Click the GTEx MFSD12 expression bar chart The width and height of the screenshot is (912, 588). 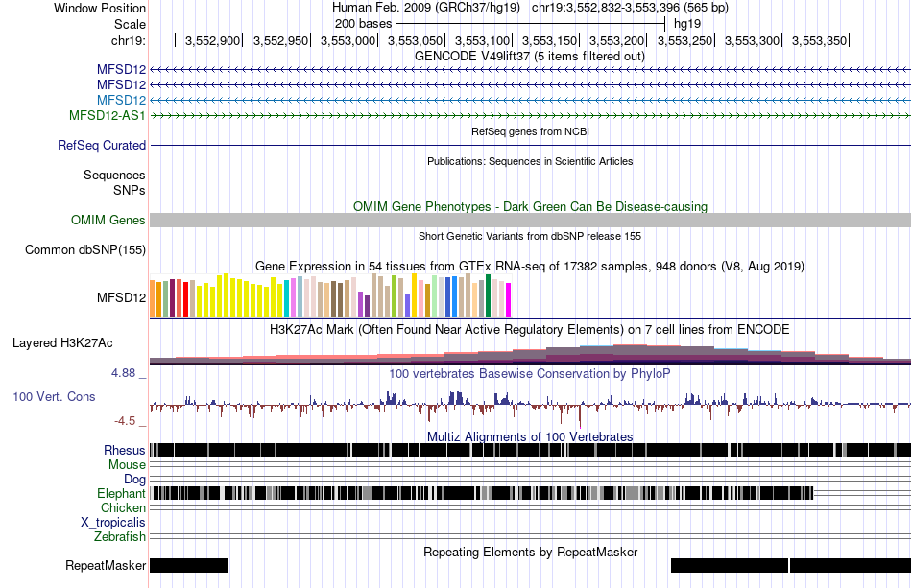[x=330, y=295]
